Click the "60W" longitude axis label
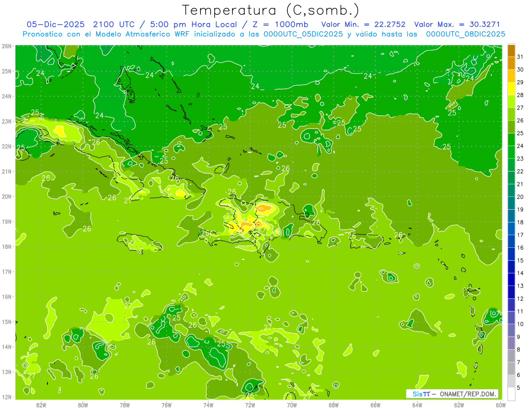 (501, 405)
